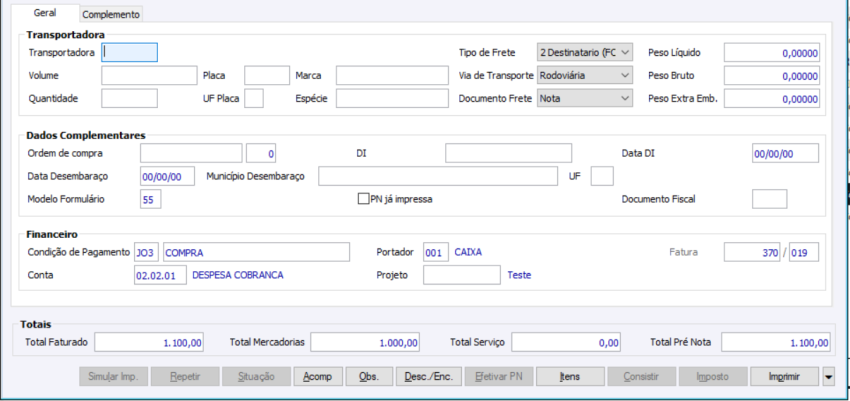Image resolution: width=850 pixels, height=401 pixels.
Task: Select the Condição de Pagamento code field
Action: tap(146, 251)
